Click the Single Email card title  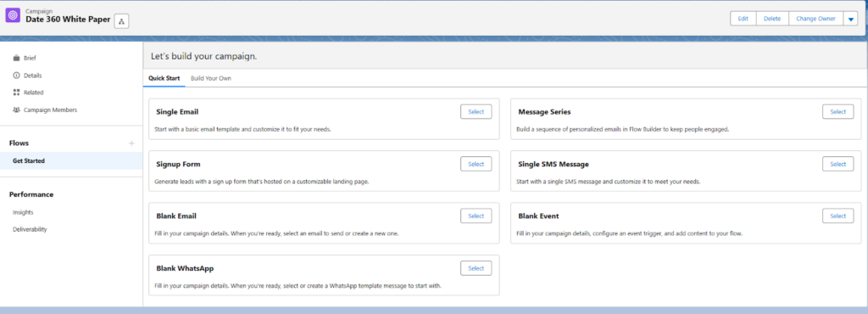(x=177, y=112)
